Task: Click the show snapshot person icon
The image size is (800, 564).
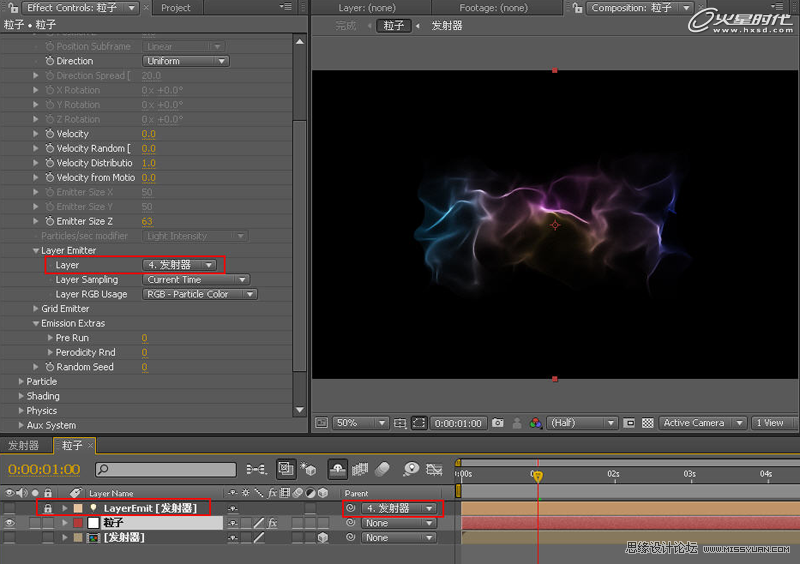Action: [x=517, y=423]
